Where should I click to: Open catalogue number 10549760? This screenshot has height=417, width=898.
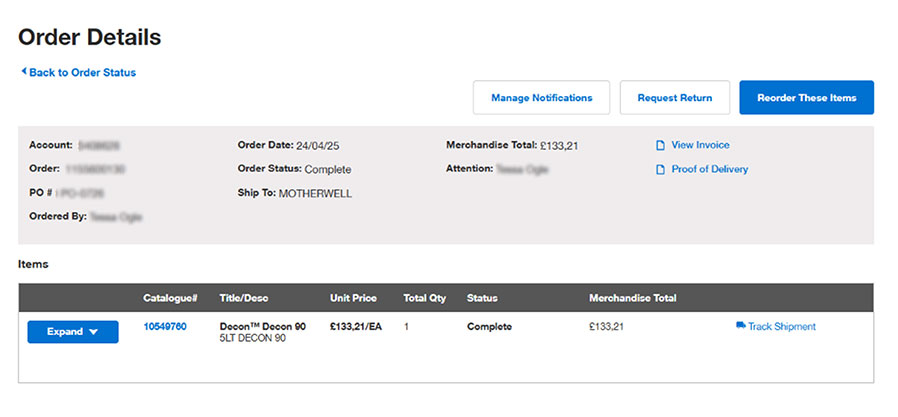click(165, 326)
